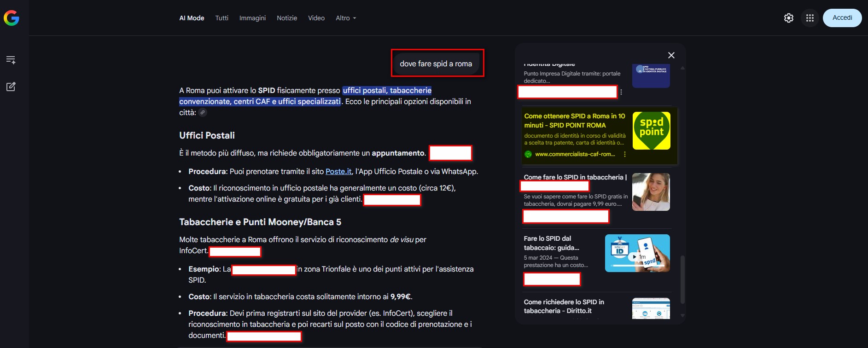Viewport: 868px width, 348px height.
Task: Click the spid point yellow logo thumbnail
Action: click(x=651, y=131)
